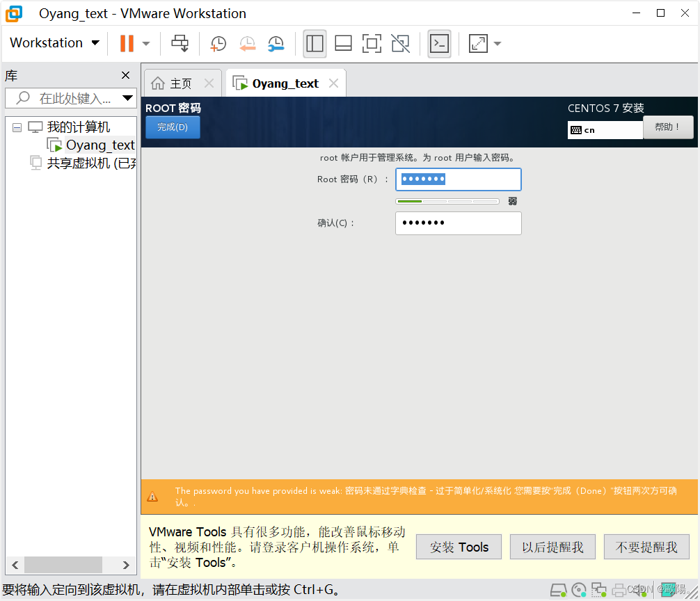Click the 安装 Tools button

459,547
